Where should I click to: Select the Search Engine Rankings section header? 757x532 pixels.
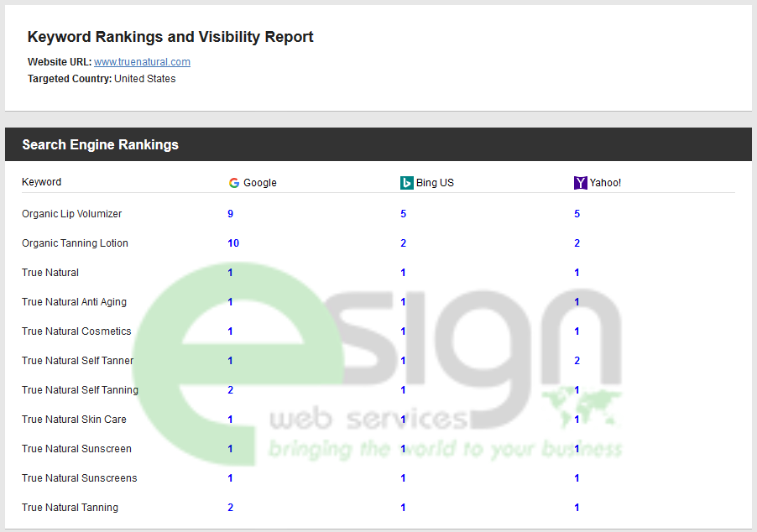coord(100,144)
